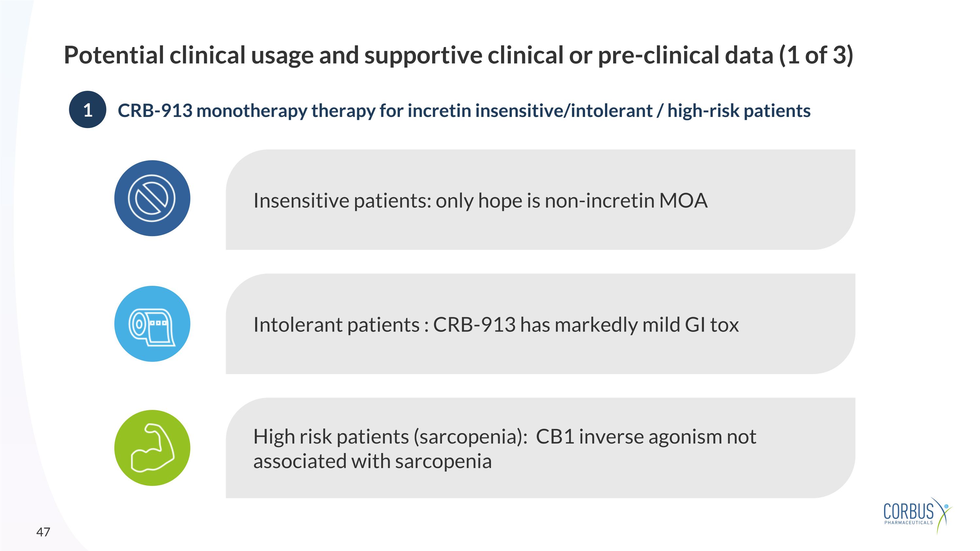Click "(1 of 3)" in the title

(816, 55)
